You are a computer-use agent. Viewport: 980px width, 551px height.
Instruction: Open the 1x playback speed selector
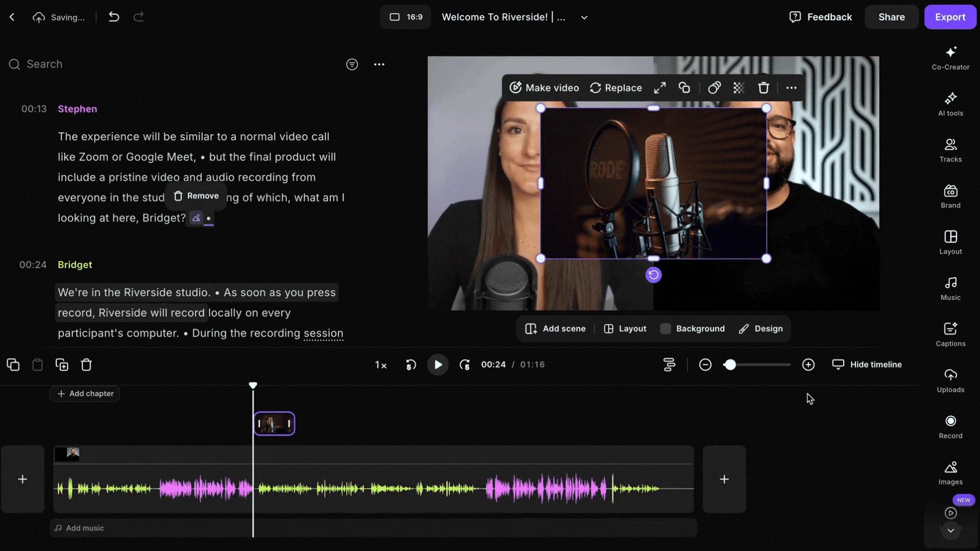381,365
